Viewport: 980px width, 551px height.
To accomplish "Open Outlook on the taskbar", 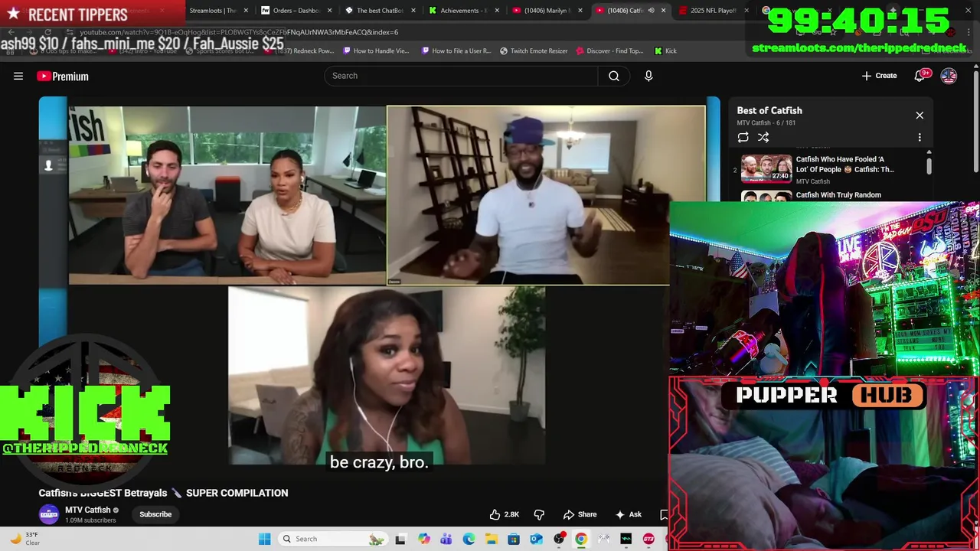I will [x=536, y=539].
